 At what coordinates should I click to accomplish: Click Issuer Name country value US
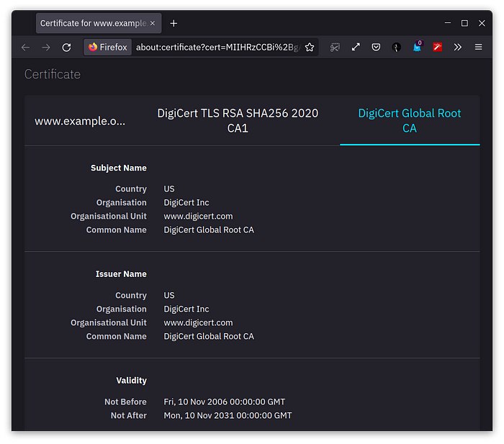pos(169,295)
